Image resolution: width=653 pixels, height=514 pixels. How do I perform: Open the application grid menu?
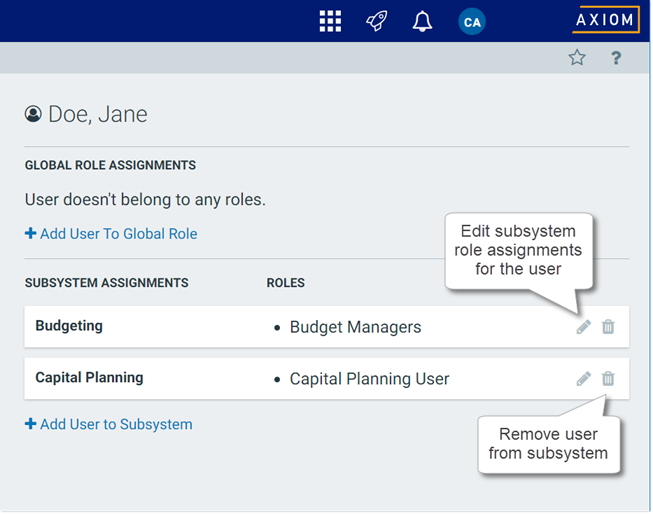330,21
